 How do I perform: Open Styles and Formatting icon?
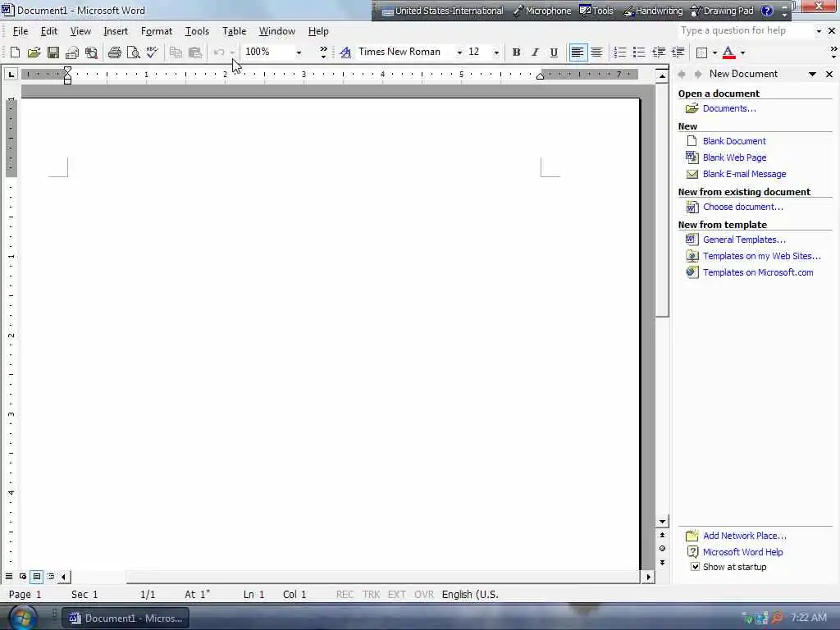click(x=345, y=52)
